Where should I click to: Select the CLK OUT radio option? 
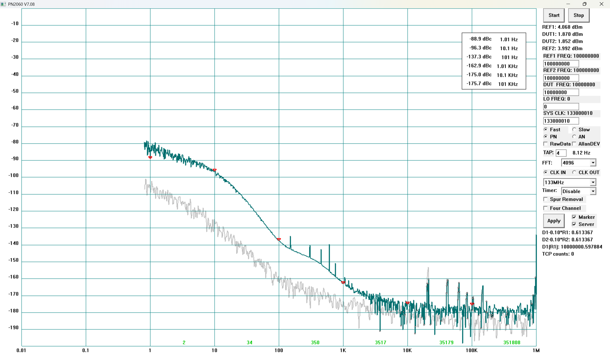pos(574,172)
